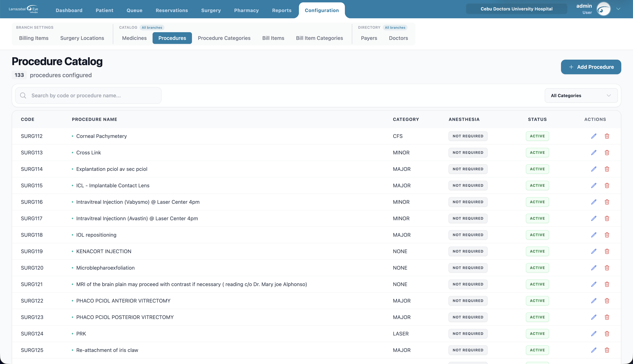Edit the SURG112 Corneal Pachymetery procedure
This screenshot has width=633, height=364.
click(594, 136)
